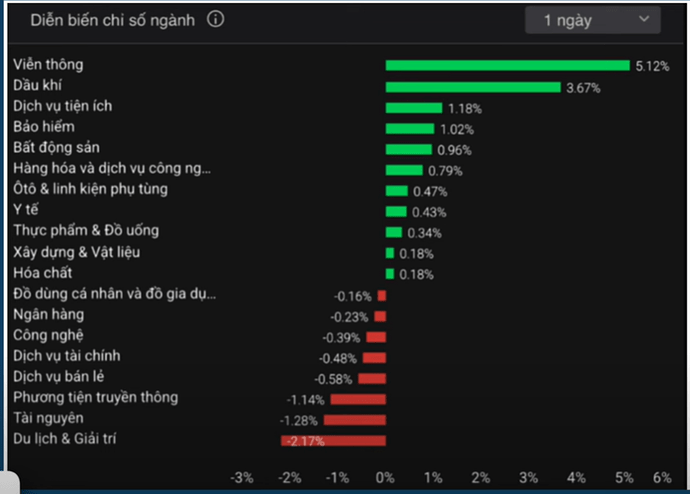Click the red Phương tiện truyền thông bar
690x494 pixels.
pos(357,399)
